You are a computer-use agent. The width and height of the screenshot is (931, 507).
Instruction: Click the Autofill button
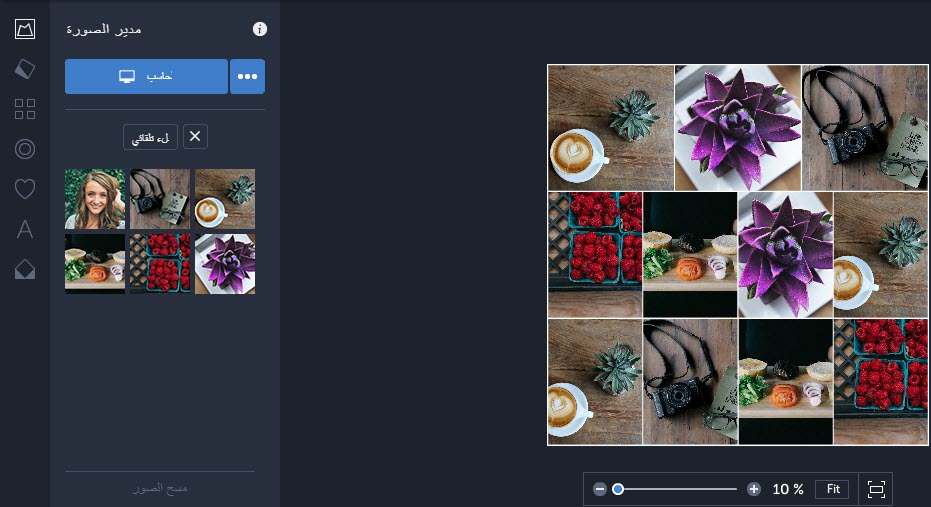tap(150, 137)
